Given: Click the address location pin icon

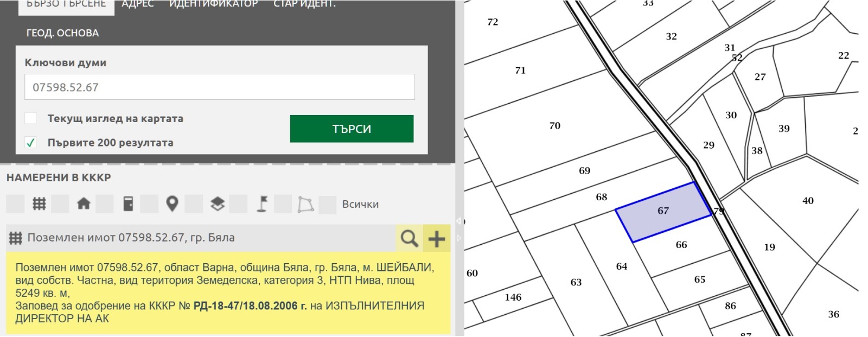Looking at the screenshot, I should (173, 204).
